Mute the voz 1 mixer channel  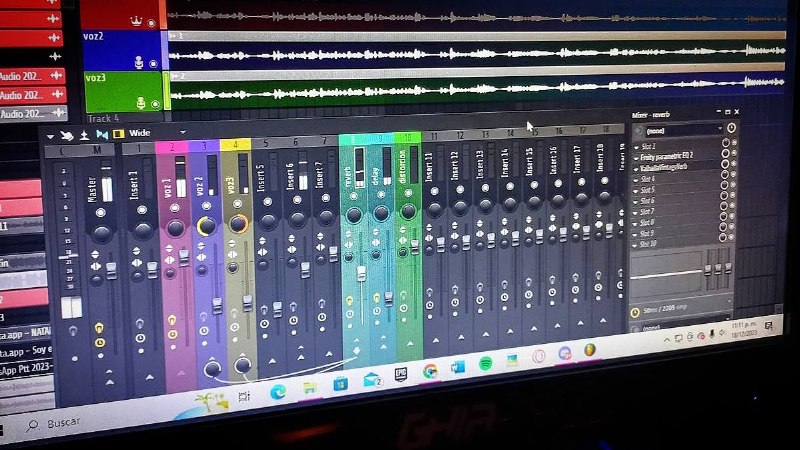pos(175,208)
